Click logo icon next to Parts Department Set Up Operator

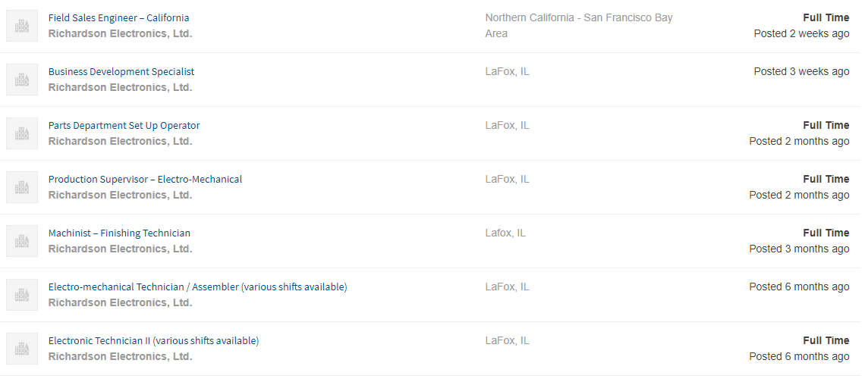click(22, 133)
